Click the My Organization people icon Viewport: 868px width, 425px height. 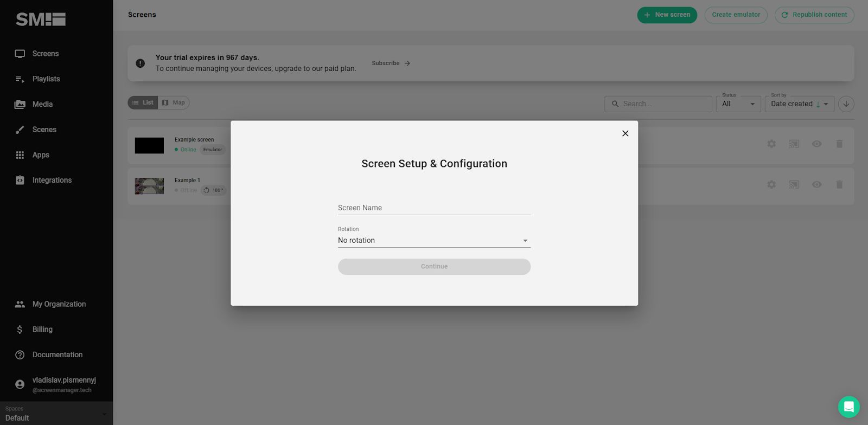[20, 304]
